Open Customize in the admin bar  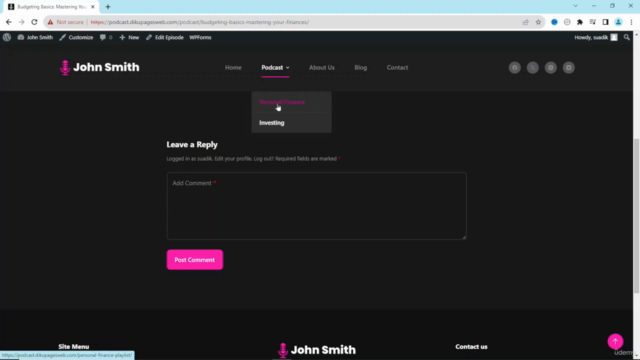tap(76, 37)
